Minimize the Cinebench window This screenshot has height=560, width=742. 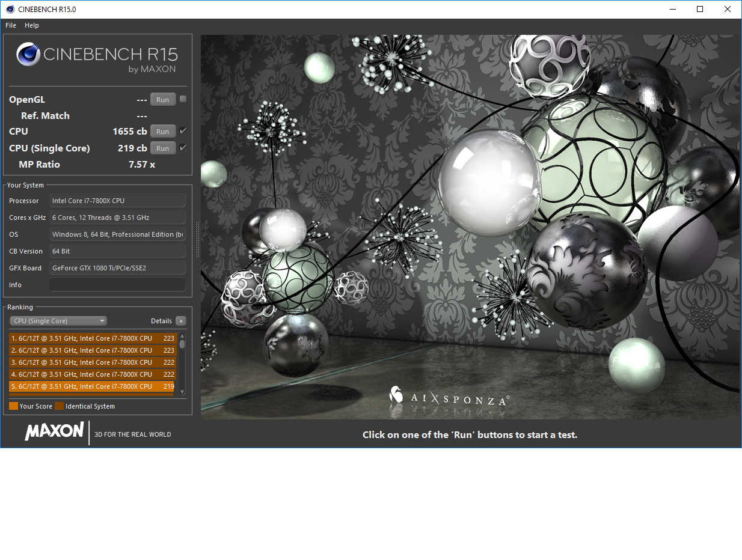coord(672,9)
